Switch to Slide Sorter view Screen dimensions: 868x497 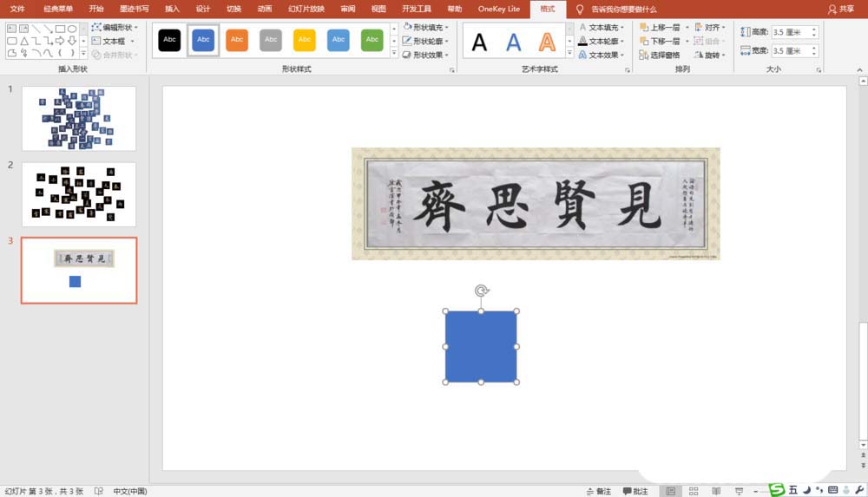pyautogui.click(x=693, y=491)
